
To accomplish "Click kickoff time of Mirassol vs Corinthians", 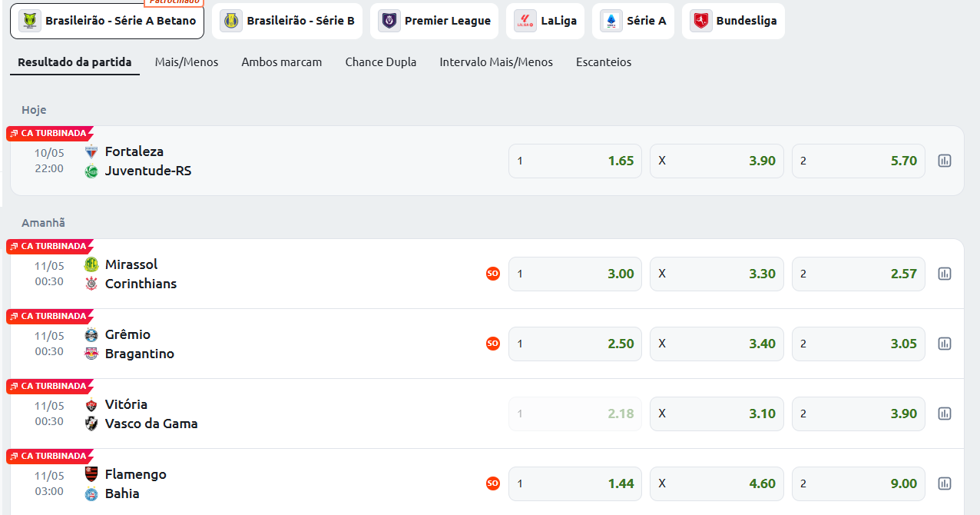I will pos(49,274).
